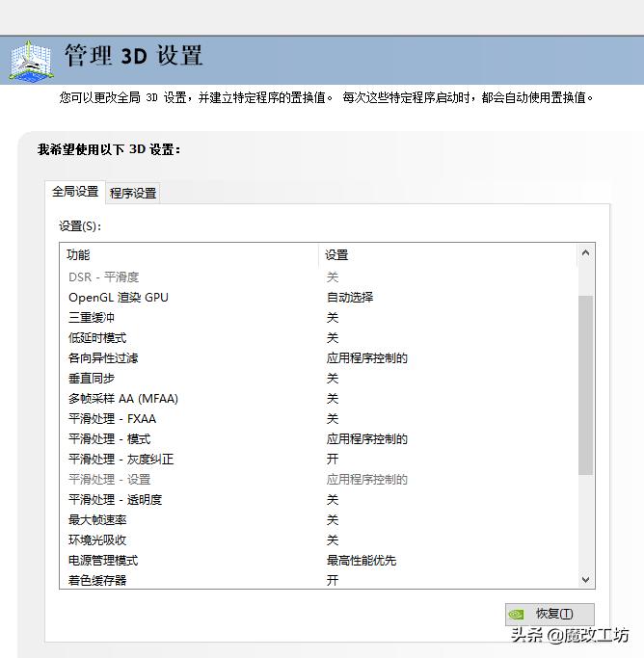Image resolution: width=644 pixels, height=658 pixels.
Task: Select the 低延时模式 setting row
Action: [319, 338]
